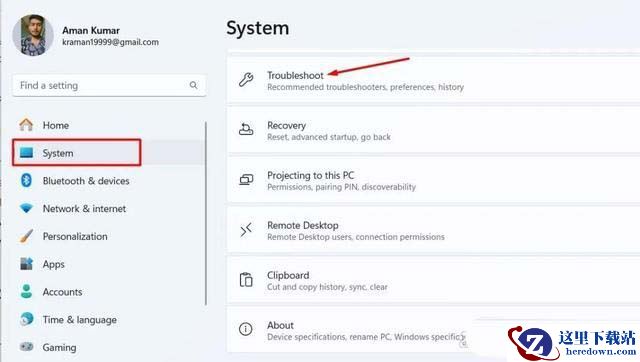Viewport: 640px width, 362px height.
Task: Click the Bluetooth icon in sidebar
Action: tap(27, 180)
